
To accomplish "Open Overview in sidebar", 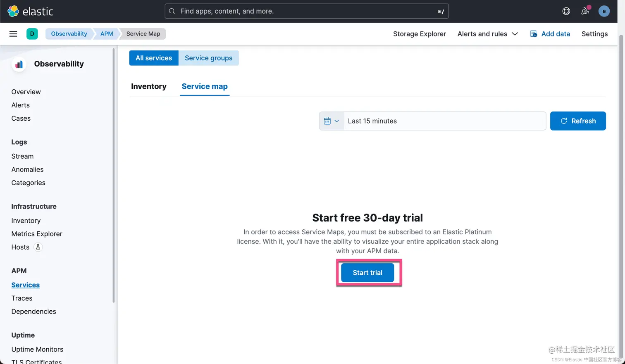I will pos(26,92).
